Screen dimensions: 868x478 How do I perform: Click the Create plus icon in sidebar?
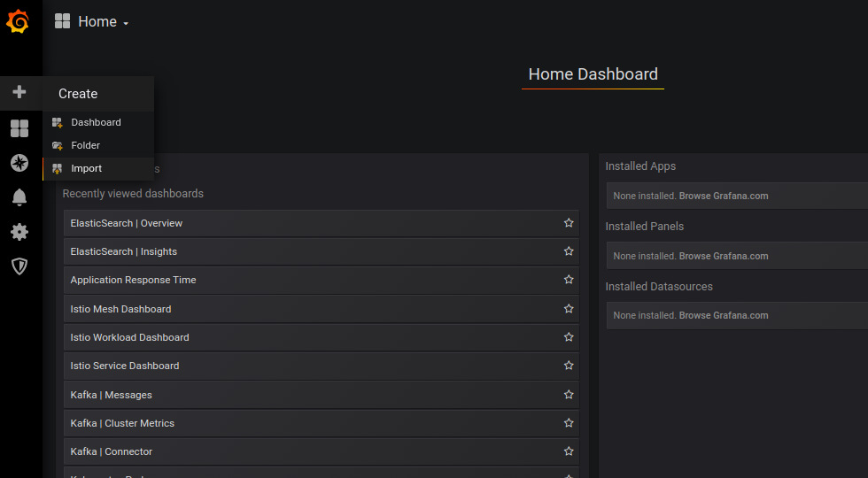click(x=19, y=92)
